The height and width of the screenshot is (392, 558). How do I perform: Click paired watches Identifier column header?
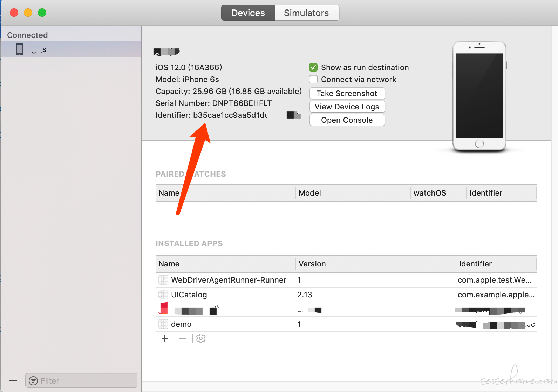(x=502, y=193)
